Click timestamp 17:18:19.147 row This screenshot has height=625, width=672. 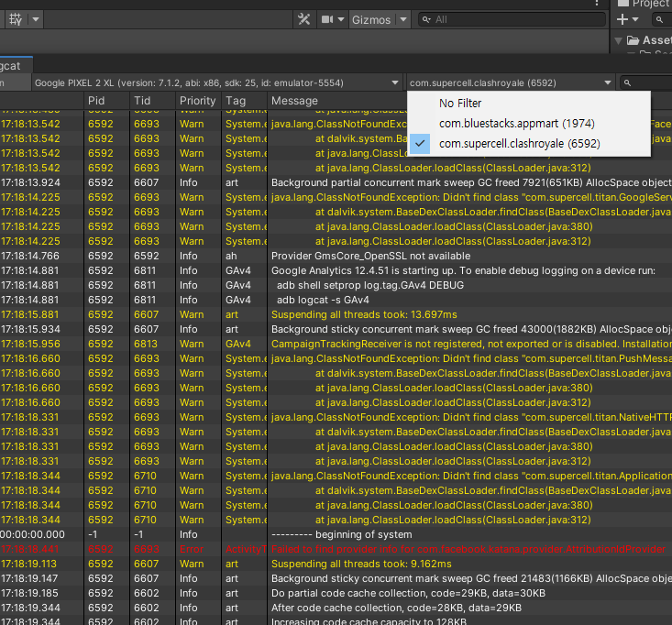pyautogui.click(x=30, y=579)
